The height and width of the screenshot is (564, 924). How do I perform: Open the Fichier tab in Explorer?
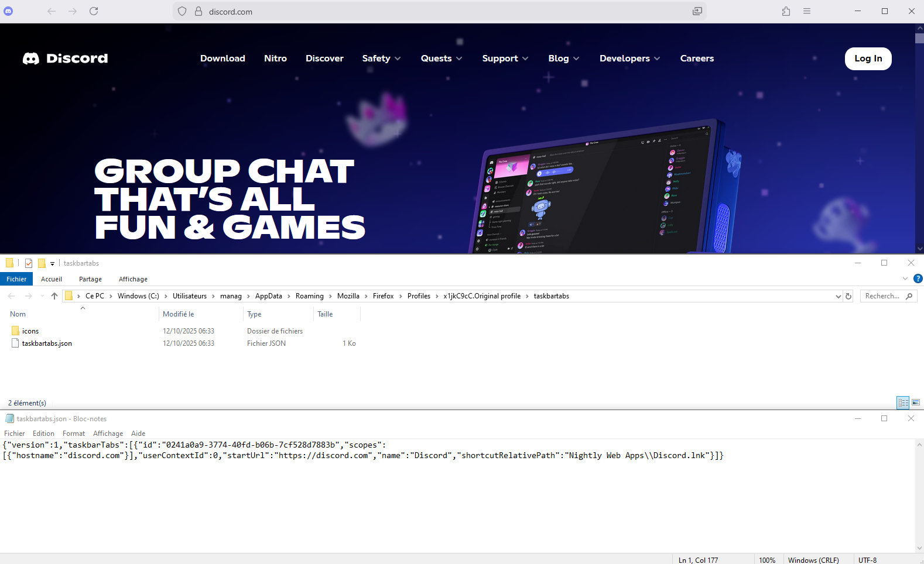tap(16, 279)
